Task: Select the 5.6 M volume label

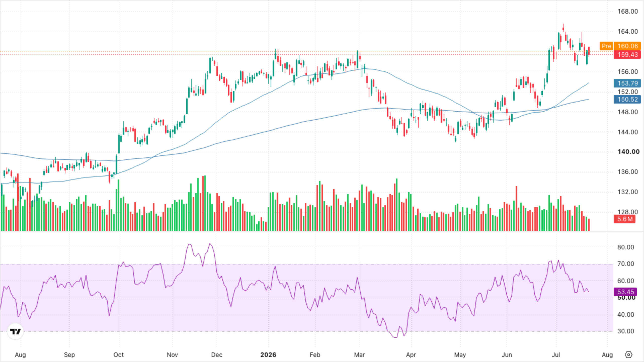Action: coord(625,219)
